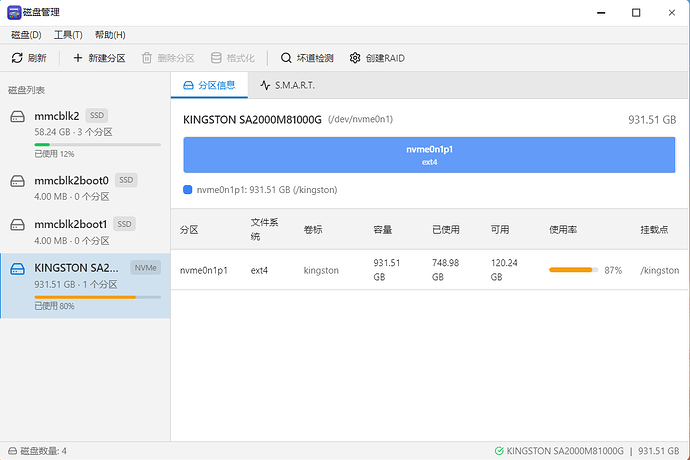Click the KINGSTON orange usage bar in sidebar

click(97, 297)
